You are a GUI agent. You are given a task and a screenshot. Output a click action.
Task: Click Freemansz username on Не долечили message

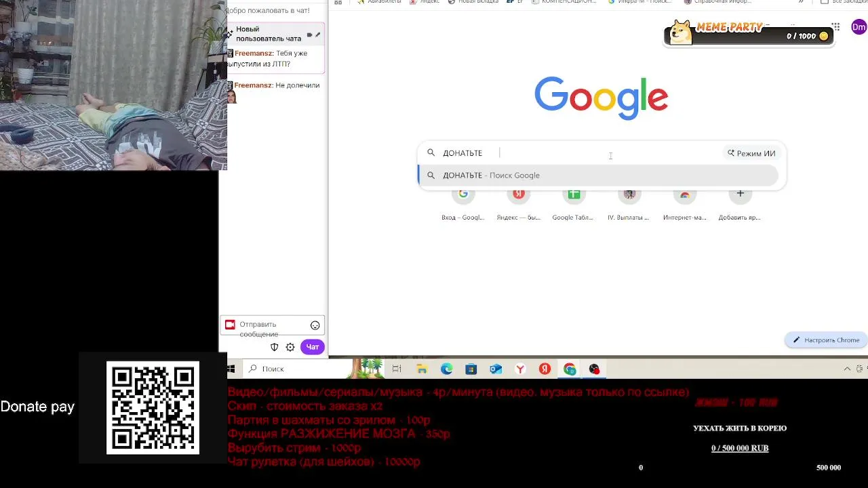[x=254, y=85]
